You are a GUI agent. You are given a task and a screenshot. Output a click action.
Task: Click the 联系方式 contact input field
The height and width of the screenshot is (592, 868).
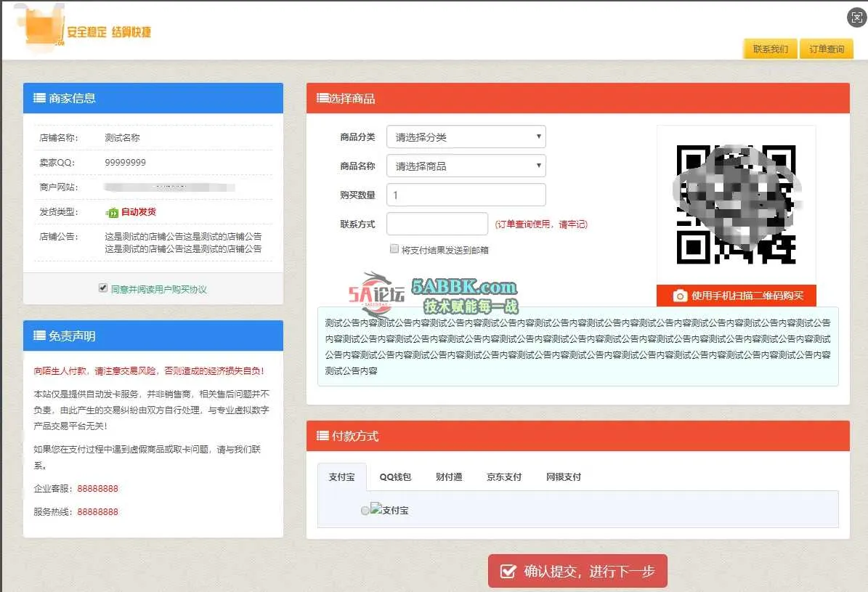437,224
